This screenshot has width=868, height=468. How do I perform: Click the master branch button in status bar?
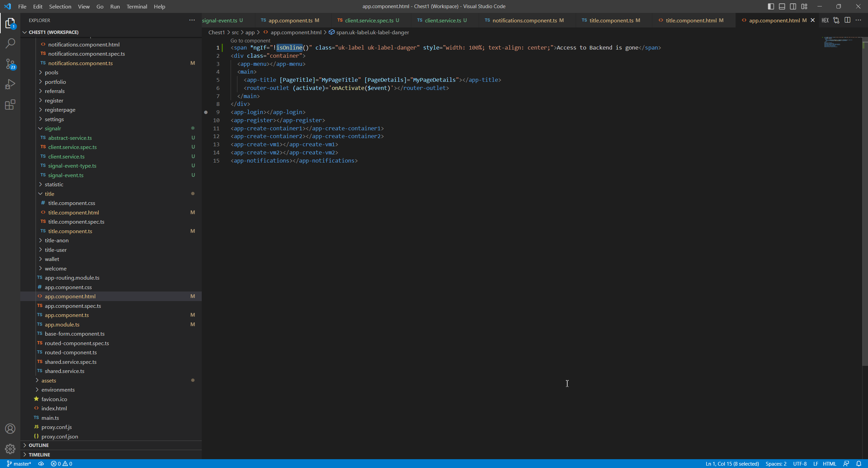19,464
